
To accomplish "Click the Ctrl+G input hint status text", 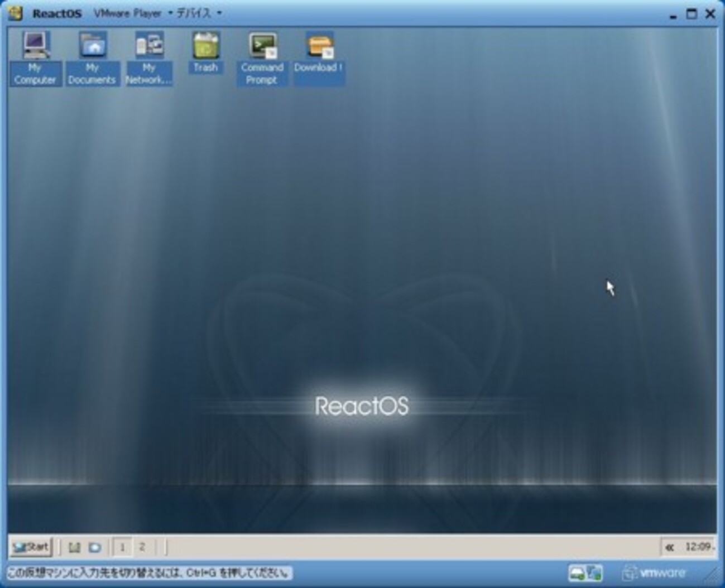I will pyautogui.click(x=150, y=573).
